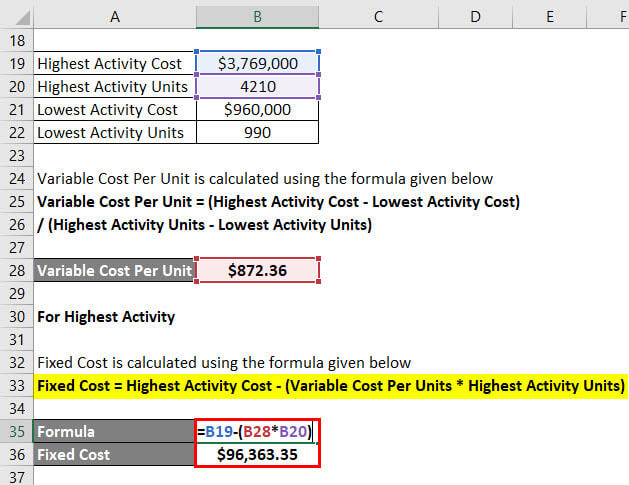The height and width of the screenshot is (485, 629).
Task: Select column A header
Action: click(115, 16)
